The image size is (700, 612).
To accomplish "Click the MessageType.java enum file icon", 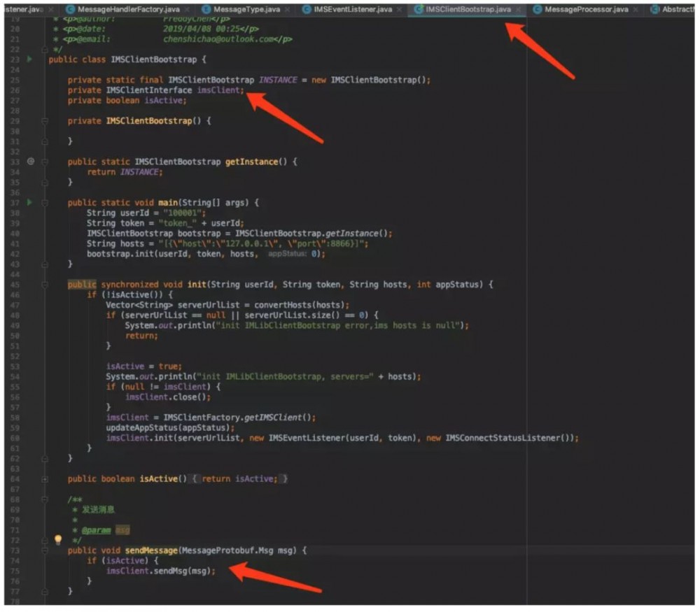I will click(206, 9).
